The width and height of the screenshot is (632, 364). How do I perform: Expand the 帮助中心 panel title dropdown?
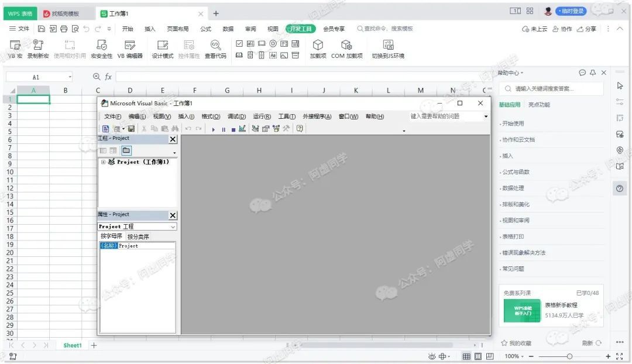(x=521, y=73)
